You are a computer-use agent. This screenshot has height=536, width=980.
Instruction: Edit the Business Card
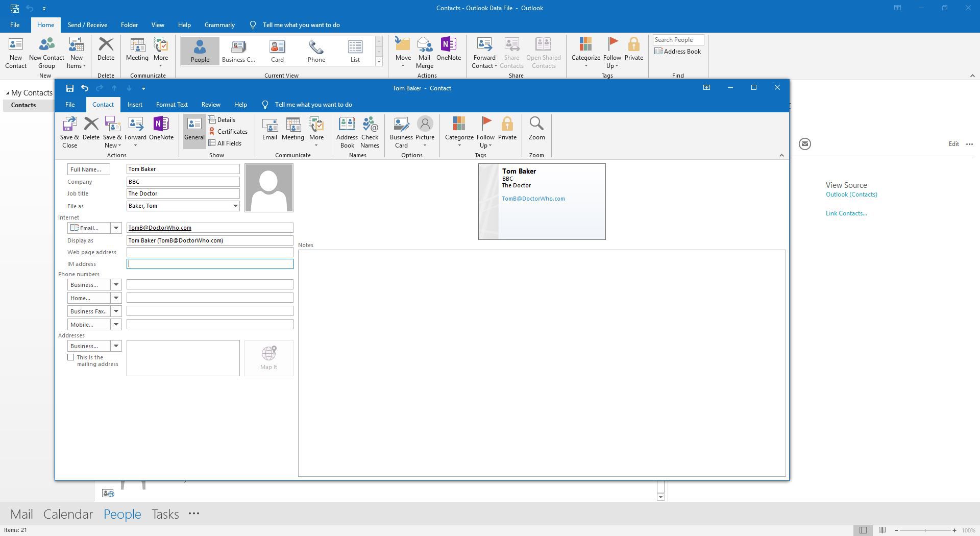point(401,132)
